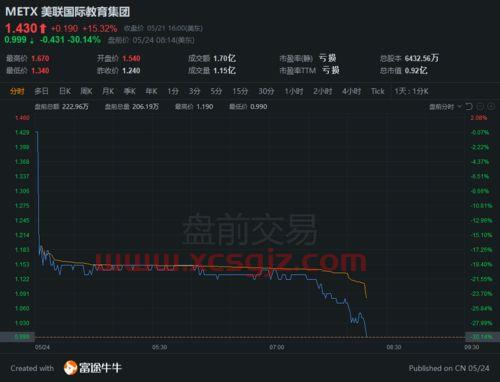Expand the dropdown arrow after 盘前分时
The image size is (500, 382).
point(459,107)
